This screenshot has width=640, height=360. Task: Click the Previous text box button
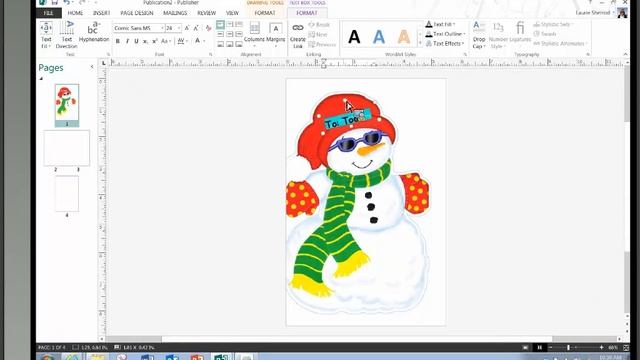(x=322, y=44)
